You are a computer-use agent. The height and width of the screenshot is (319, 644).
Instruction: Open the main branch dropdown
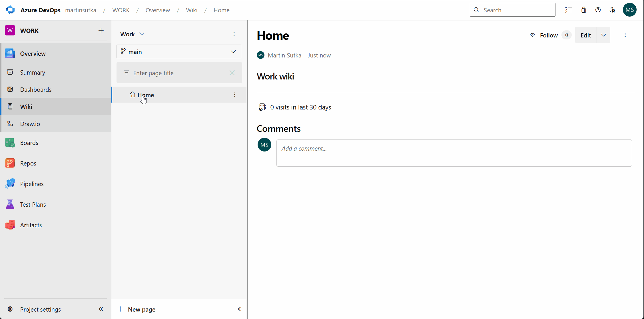pyautogui.click(x=179, y=51)
